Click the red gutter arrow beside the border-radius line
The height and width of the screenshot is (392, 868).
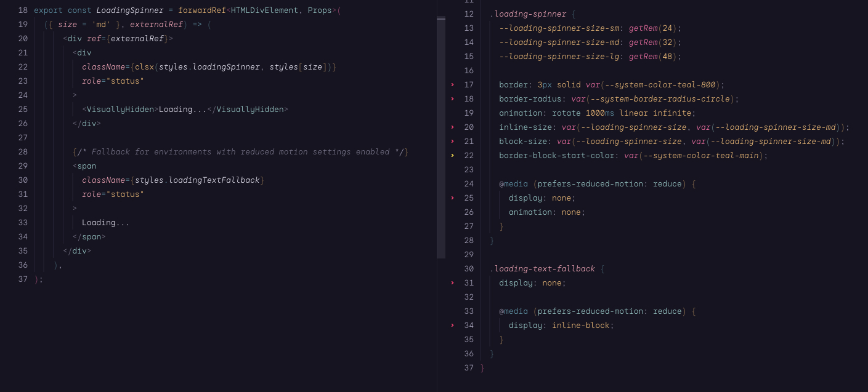(x=452, y=98)
